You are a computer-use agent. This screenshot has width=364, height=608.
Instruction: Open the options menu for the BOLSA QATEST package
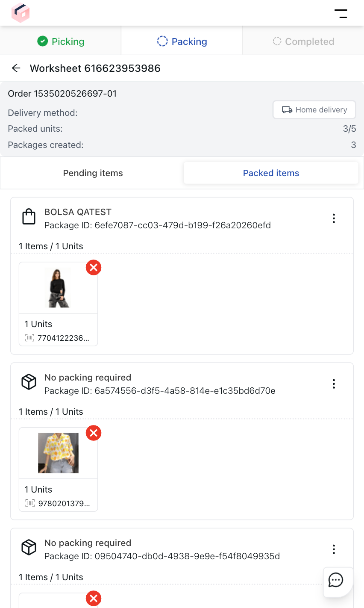coord(334,218)
